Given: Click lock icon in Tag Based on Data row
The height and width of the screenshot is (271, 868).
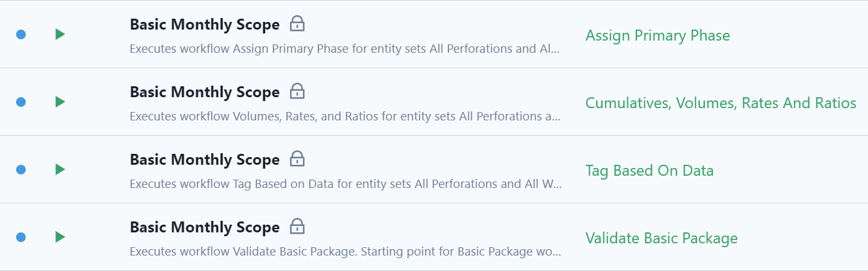Looking at the screenshot, I should 297,159.
